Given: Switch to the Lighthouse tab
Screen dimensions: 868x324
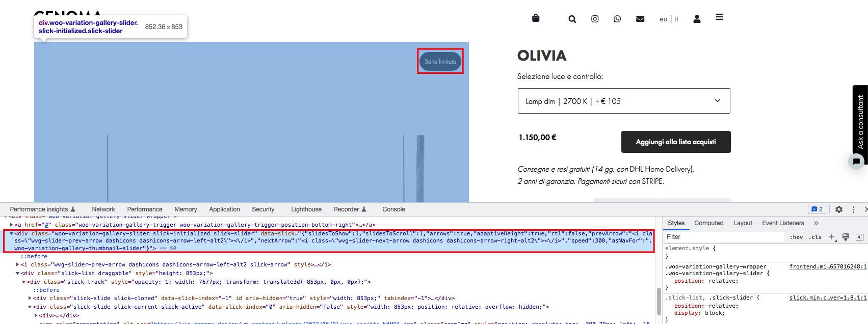Looking at the screenshot, I should point(306,209).
